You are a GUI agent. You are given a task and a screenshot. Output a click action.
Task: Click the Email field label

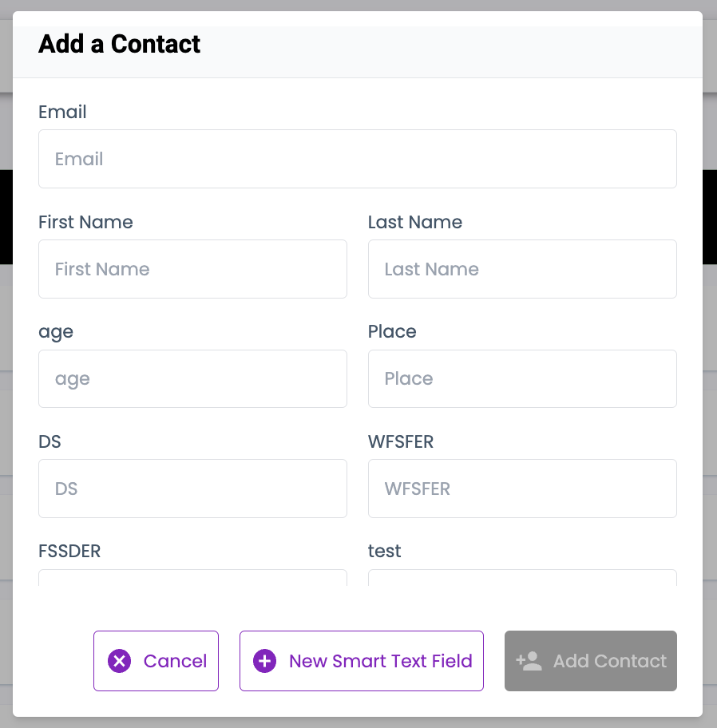[62, 112]
